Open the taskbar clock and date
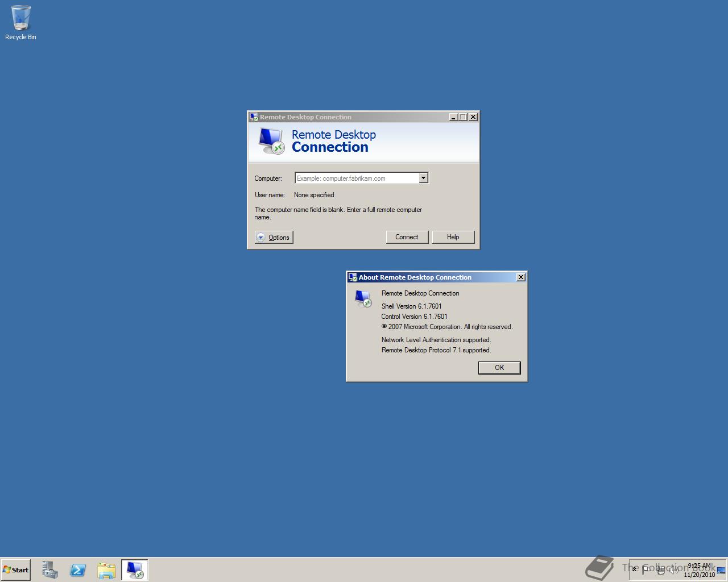This screenshot has width=728, height=582. point(699,570)
